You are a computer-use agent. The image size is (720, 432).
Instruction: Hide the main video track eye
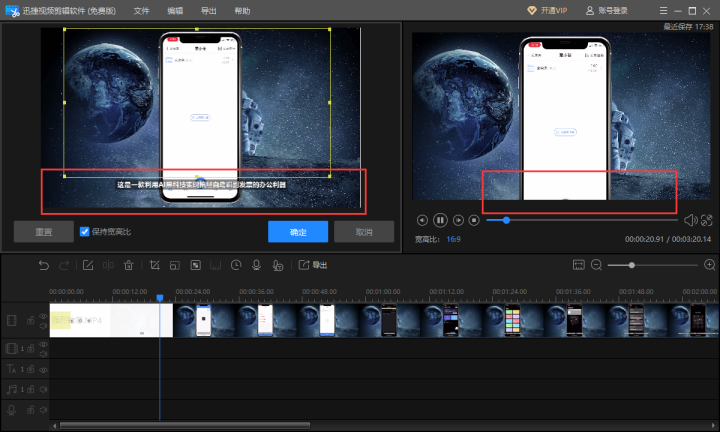point(43,316)
